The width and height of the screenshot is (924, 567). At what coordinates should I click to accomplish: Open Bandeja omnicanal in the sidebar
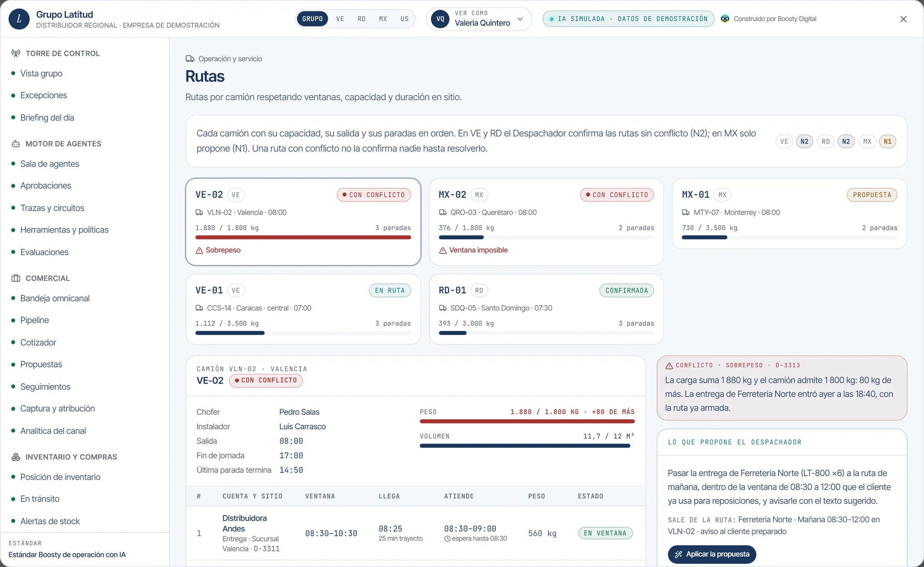point(55,299)
